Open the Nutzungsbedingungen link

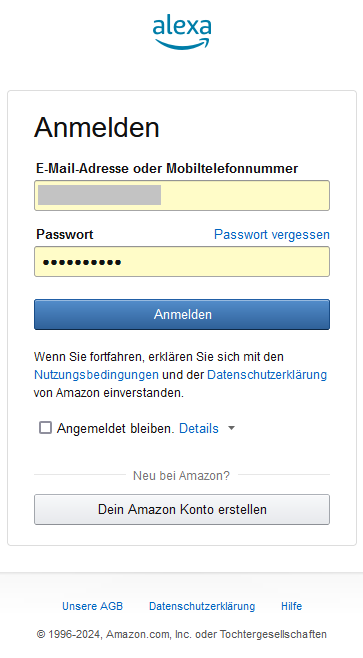96,375
